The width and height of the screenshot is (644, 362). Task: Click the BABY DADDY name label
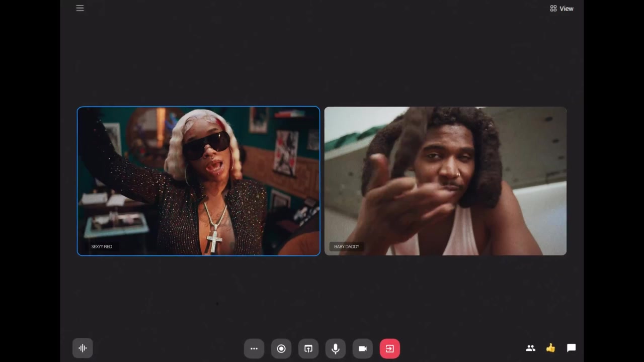tap(347, 246)
